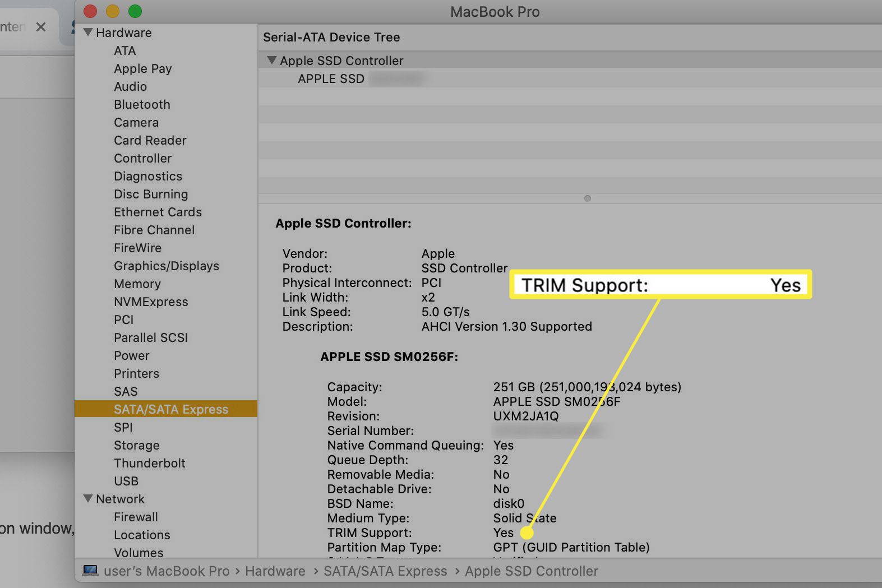The width and height of the screenshot is (882, 588).
Task: Click the yellow minimize window button
Action: pyautogui.click(x=112, y=11)
